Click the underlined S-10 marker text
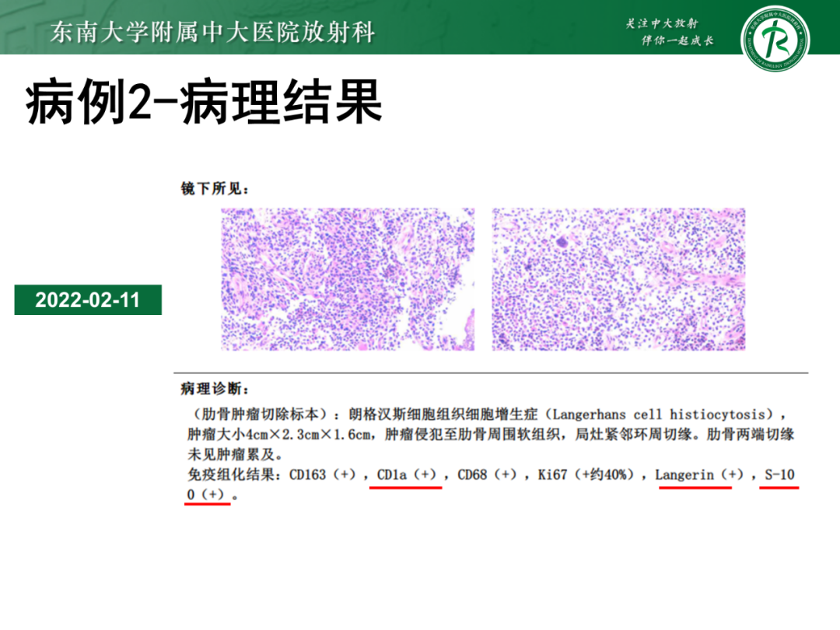This screenshot has height=630, width=840. pyautogui.click(x=779, y=474)
